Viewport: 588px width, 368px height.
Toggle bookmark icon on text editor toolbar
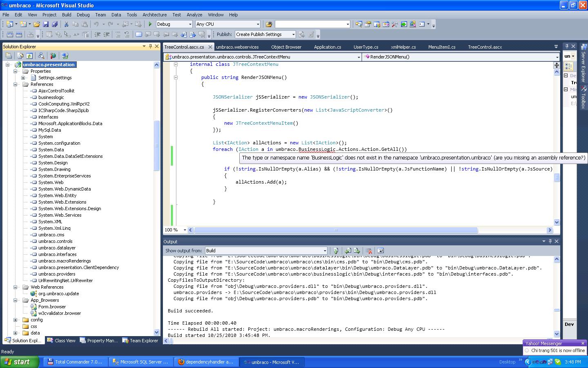click(x=139, y=34)
